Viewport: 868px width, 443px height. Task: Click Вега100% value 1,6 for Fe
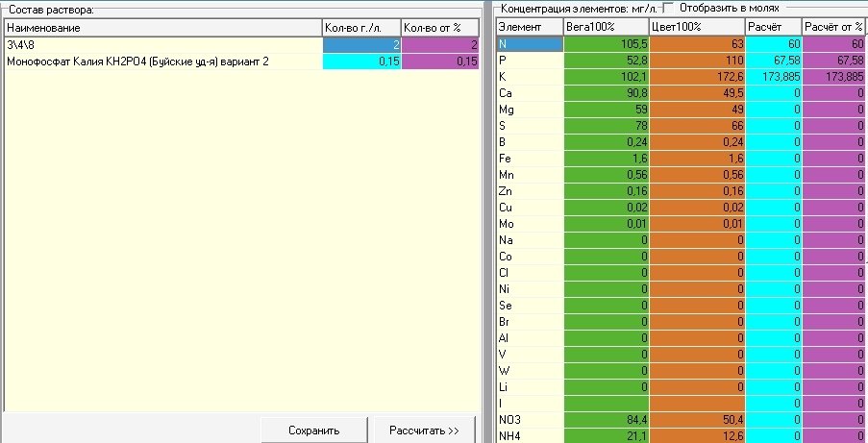pyautogui.click(x=607, y=159)
